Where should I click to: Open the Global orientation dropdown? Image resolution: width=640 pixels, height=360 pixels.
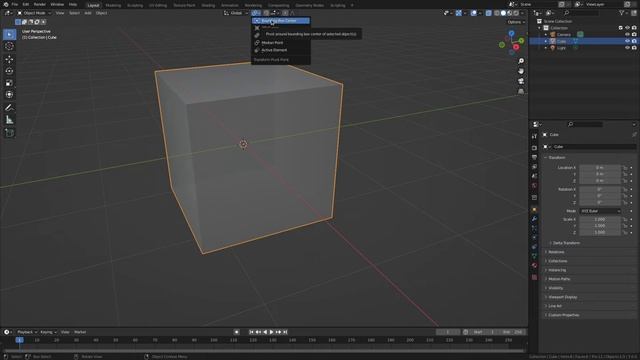click(x=236, y=13)
